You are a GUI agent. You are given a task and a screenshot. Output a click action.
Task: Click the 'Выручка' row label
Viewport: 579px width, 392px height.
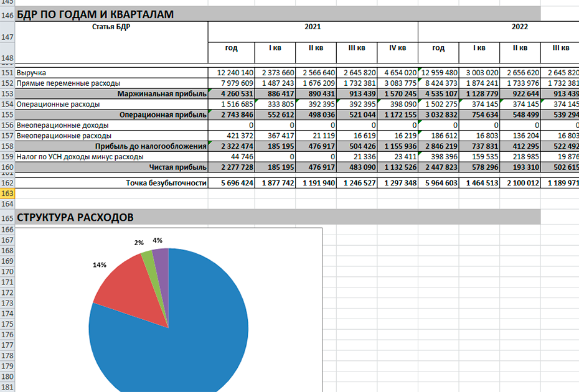[31, 73]
